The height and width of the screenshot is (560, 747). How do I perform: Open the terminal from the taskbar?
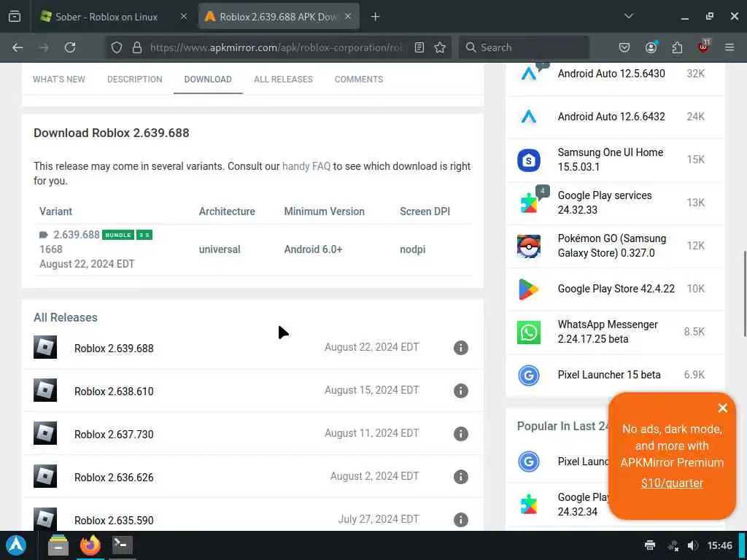[122, 545]
